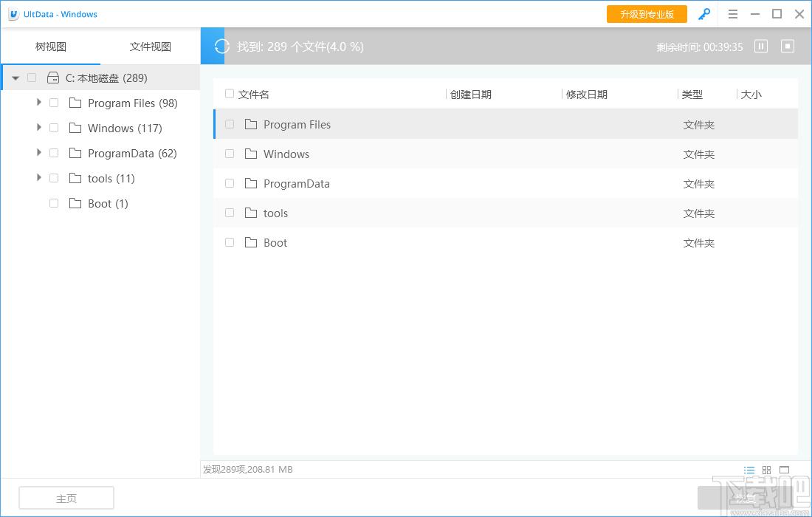Minimize the UltData window

coord(755,14)
